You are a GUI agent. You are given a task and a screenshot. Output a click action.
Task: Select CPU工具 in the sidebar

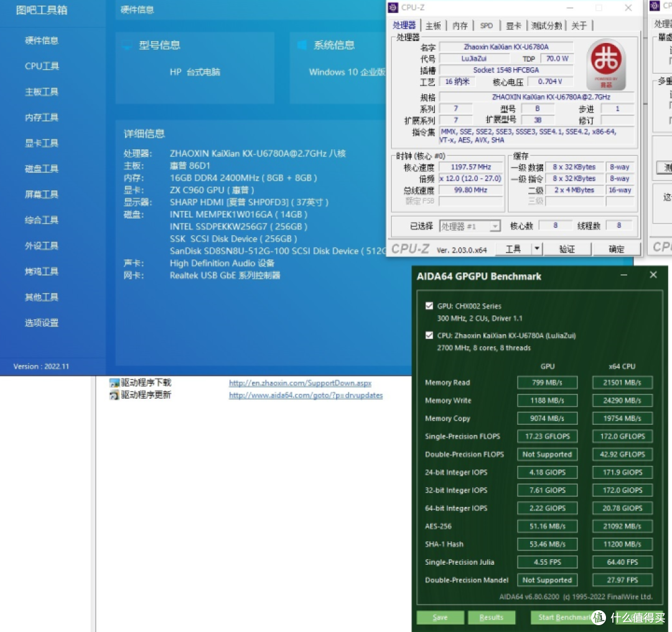point(42,66)
